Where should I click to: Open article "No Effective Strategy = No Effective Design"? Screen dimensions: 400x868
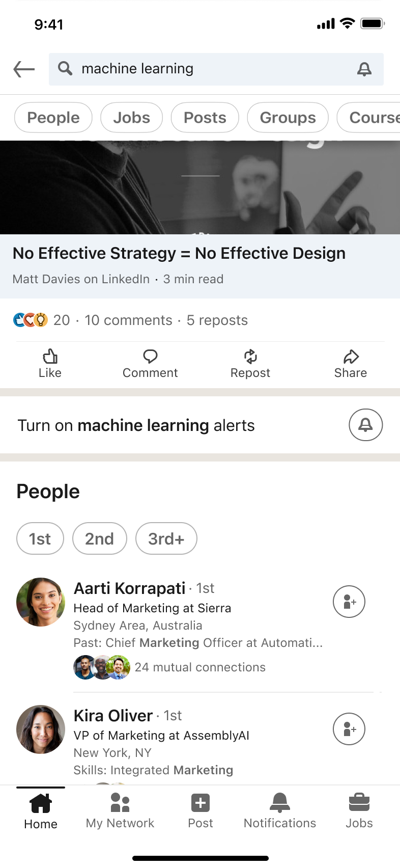(179, 254)
